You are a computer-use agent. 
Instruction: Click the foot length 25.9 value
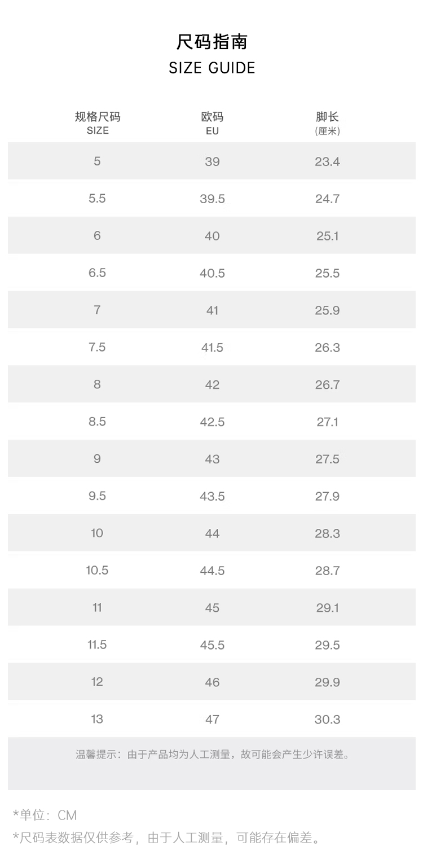tap(327, 310)
